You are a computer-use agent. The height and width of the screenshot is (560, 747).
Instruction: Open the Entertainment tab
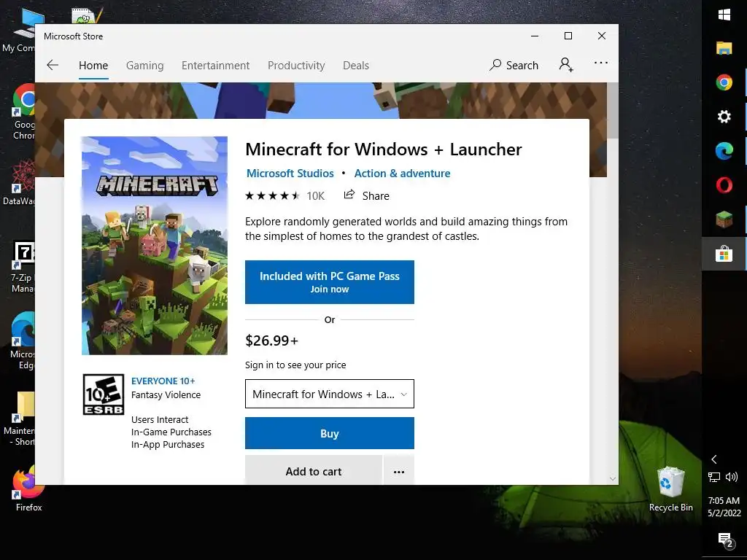click(215, 65)
